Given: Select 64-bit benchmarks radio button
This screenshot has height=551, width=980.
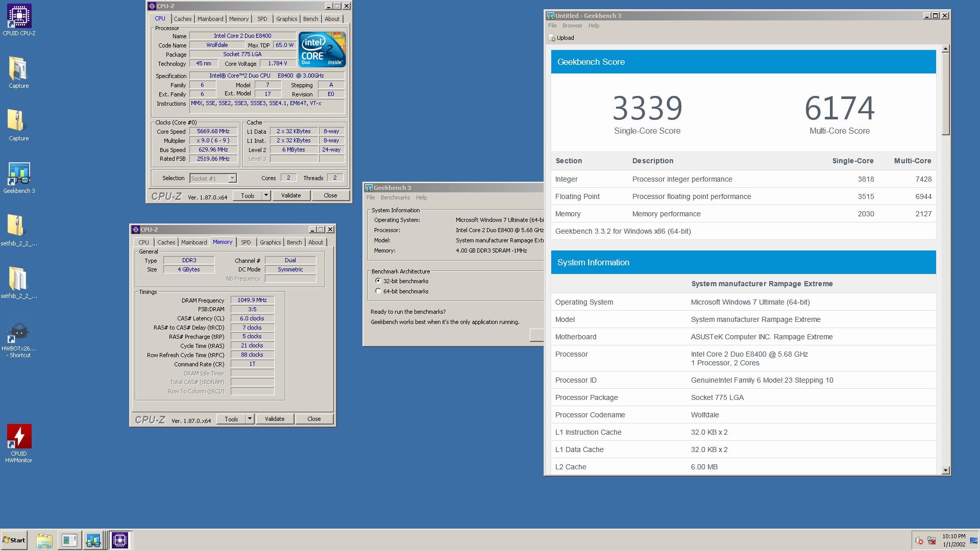Looking at the screenshot, I should point(378,291).
